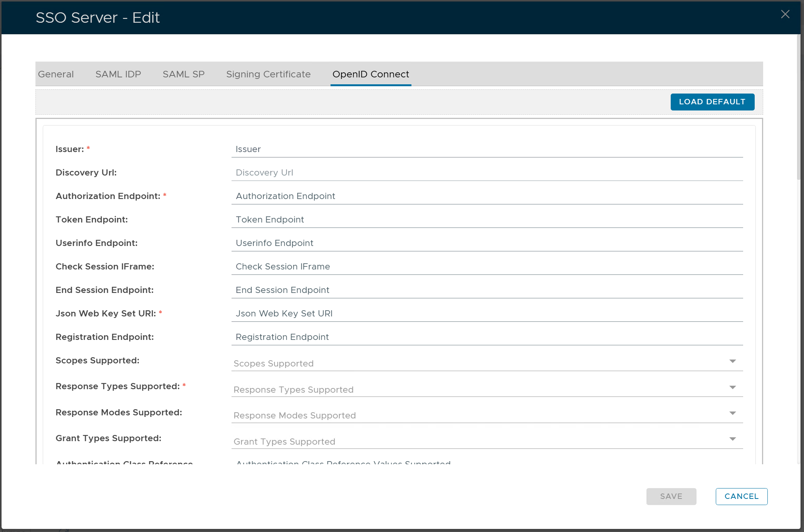Focus the Authorization Endpoint field
This screenshot has height=532, width=804.
point(487,196)
